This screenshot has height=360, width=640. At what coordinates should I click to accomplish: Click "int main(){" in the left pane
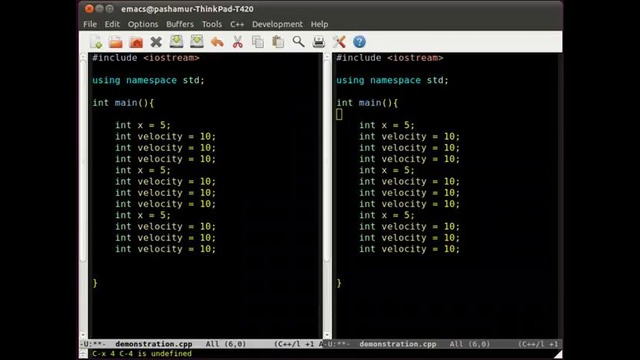pyautogui.click(x=123, y=102)
